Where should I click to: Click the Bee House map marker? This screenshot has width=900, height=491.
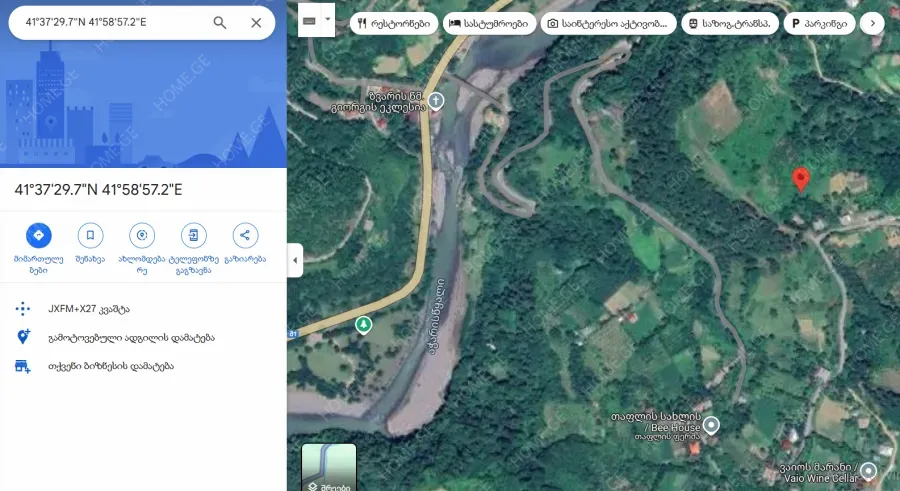711,426
